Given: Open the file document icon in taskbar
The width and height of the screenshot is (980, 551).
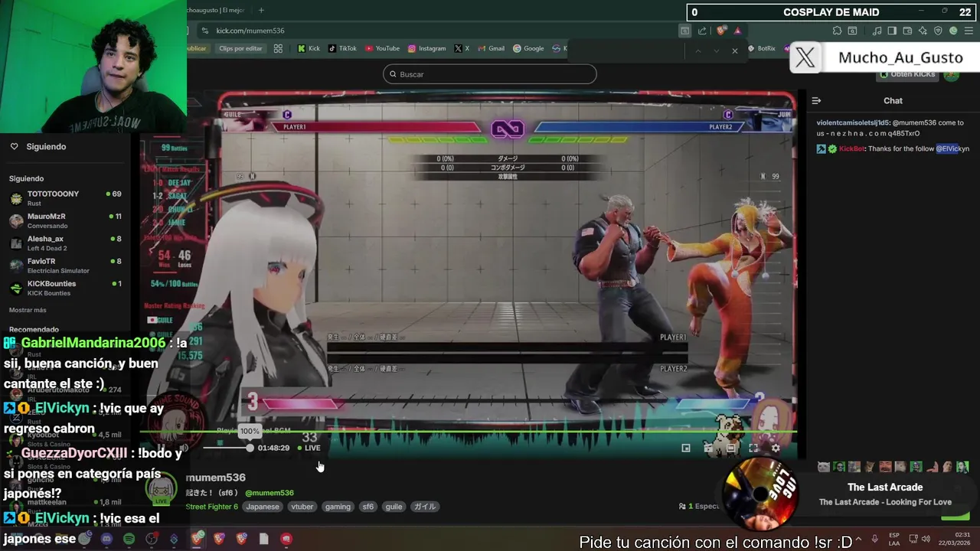Looking at the screenshot, I should pyautogui.click(x=263, y=539).
